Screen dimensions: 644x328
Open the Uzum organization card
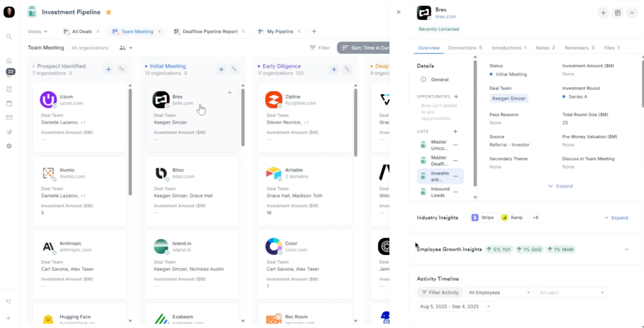(x=80, y=117)
